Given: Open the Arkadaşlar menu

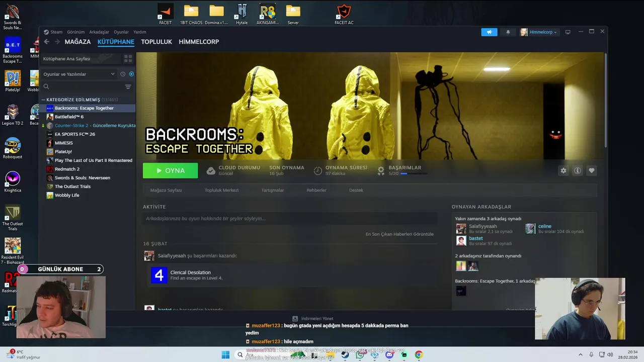Looking at the screenshot, I should 99,32.
